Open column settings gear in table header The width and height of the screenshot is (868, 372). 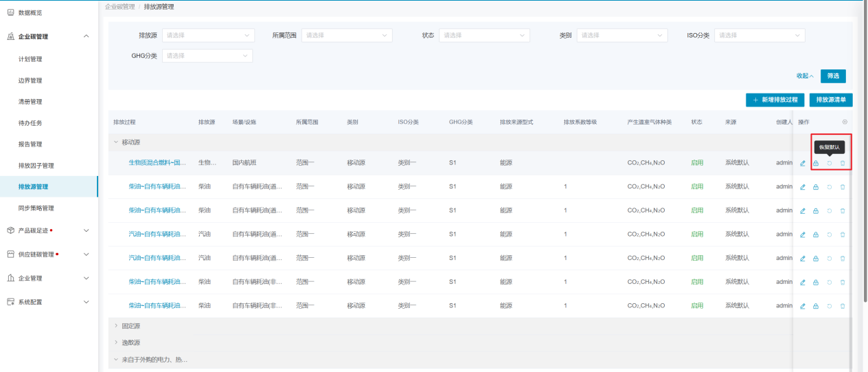click(x=845, y=122)
